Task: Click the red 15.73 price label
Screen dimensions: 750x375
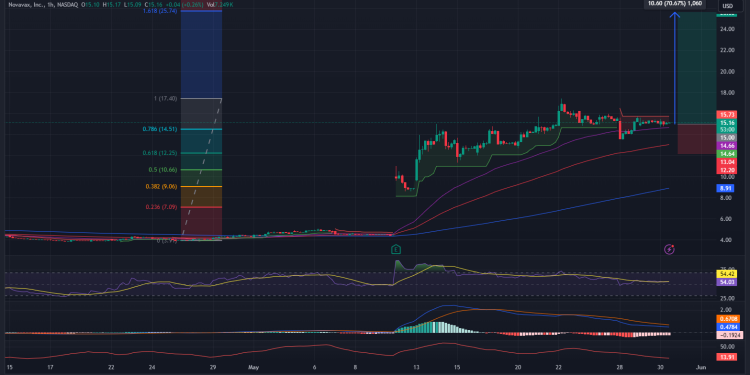Action: click(727, 115)
